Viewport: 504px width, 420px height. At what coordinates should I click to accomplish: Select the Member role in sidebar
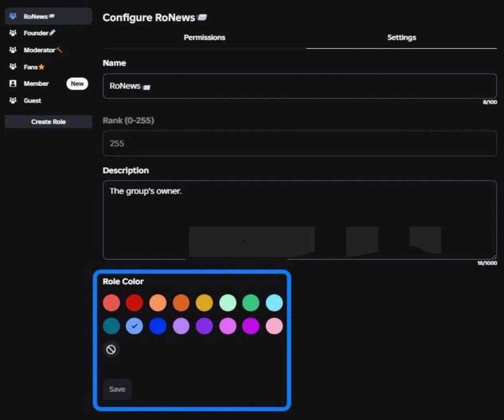pos(48,84)
